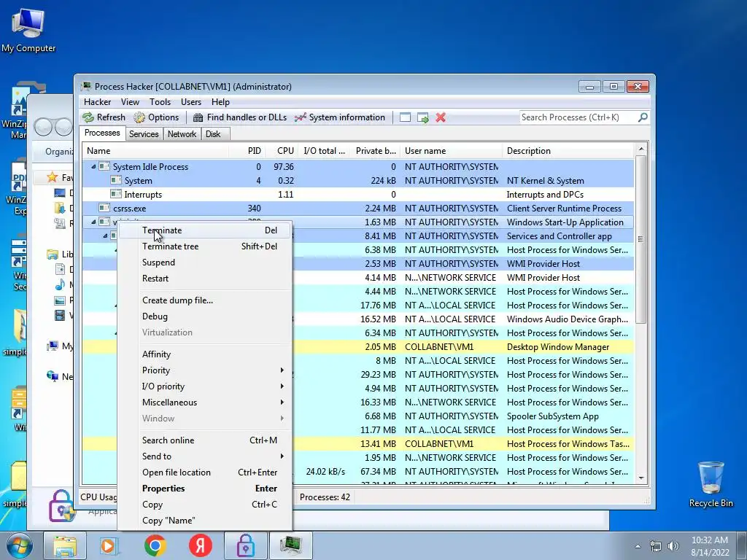Open the Tools menu

tap(160, 102)
